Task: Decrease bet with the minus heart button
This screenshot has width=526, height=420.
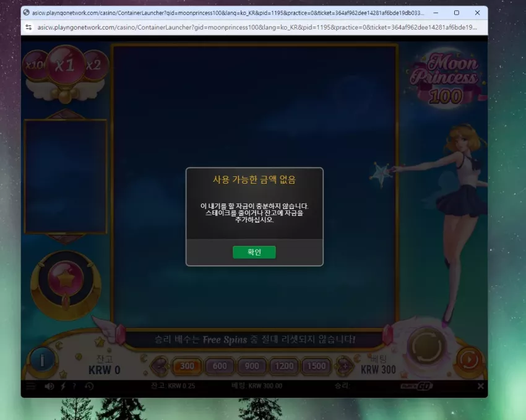Action: pos(160,366)
